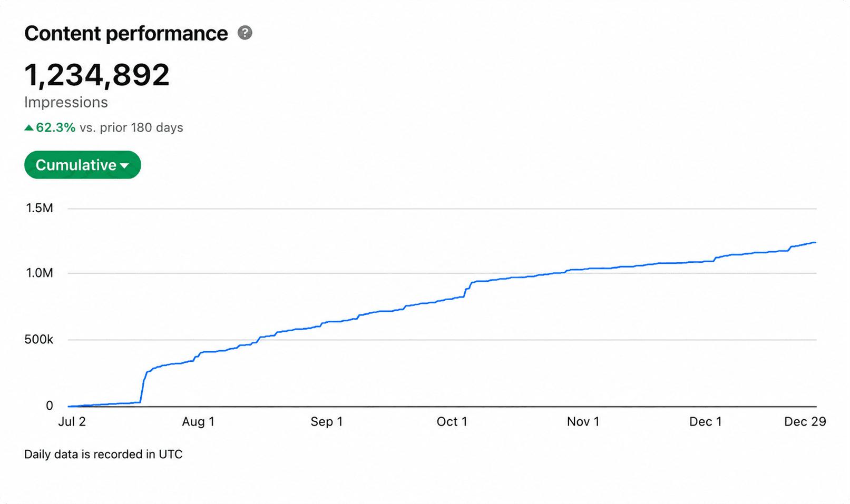This screenshot has width=850, height=504.
Task: Click the Aug 1 x-axis label
Action: 198,421
